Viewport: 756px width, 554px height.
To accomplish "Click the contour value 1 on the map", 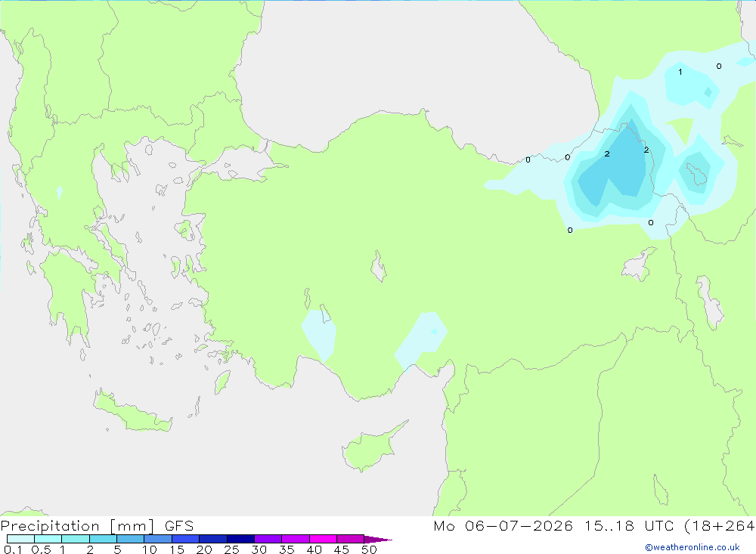I will pos(680,72).
